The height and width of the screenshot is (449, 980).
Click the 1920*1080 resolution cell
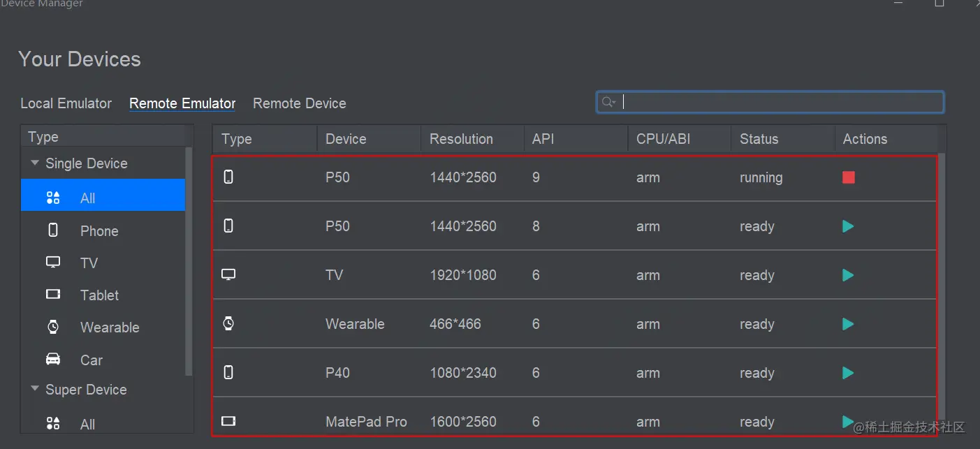click(x=463, y=275)
